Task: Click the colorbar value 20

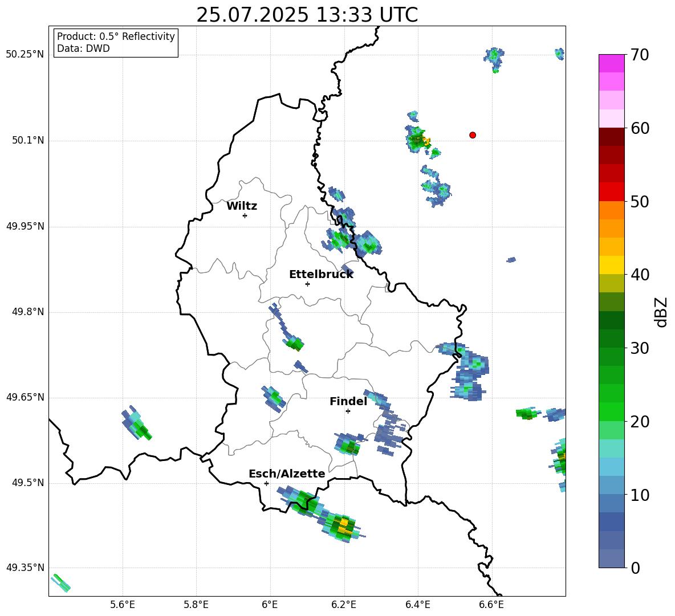Action: tap(640, 422)
